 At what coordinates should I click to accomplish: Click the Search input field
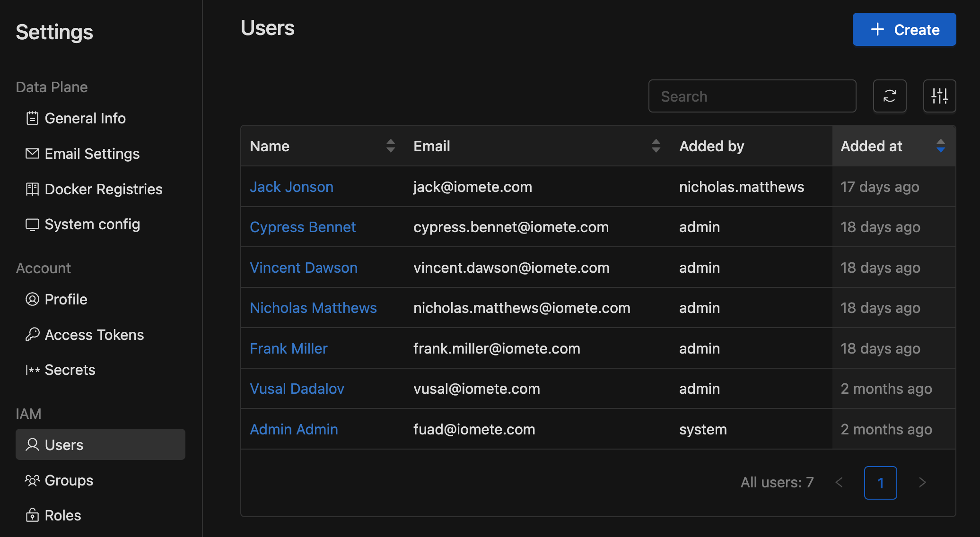753,95
